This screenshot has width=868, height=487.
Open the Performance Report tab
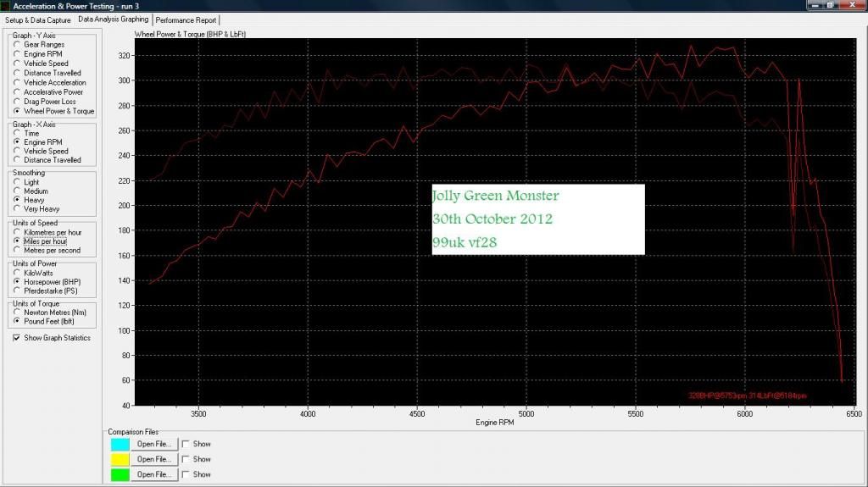coord(186,19)
